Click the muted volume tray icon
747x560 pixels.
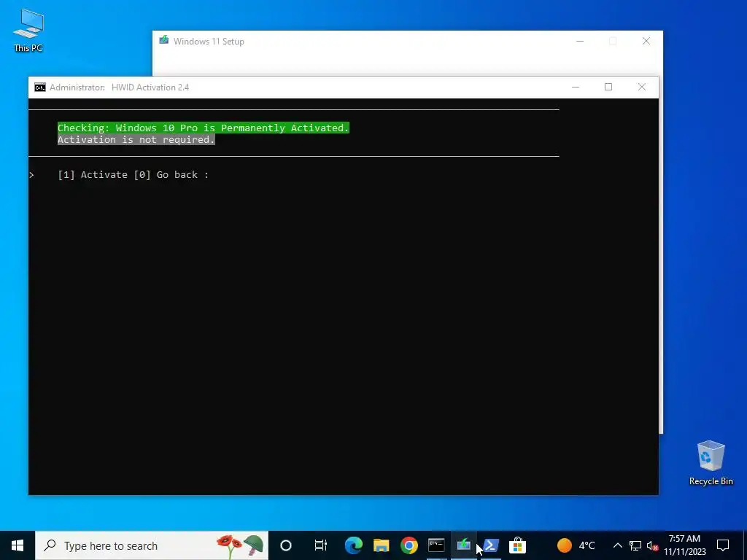[652, 545]
